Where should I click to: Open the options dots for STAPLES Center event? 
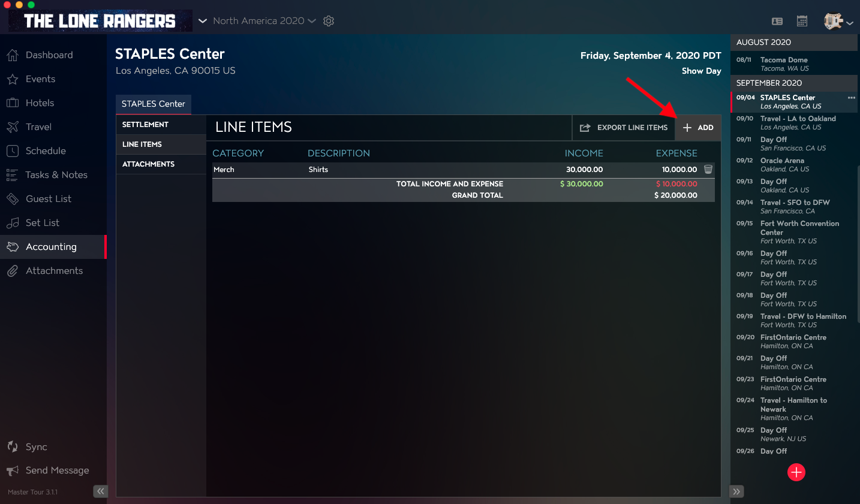[x=851, y=98]
